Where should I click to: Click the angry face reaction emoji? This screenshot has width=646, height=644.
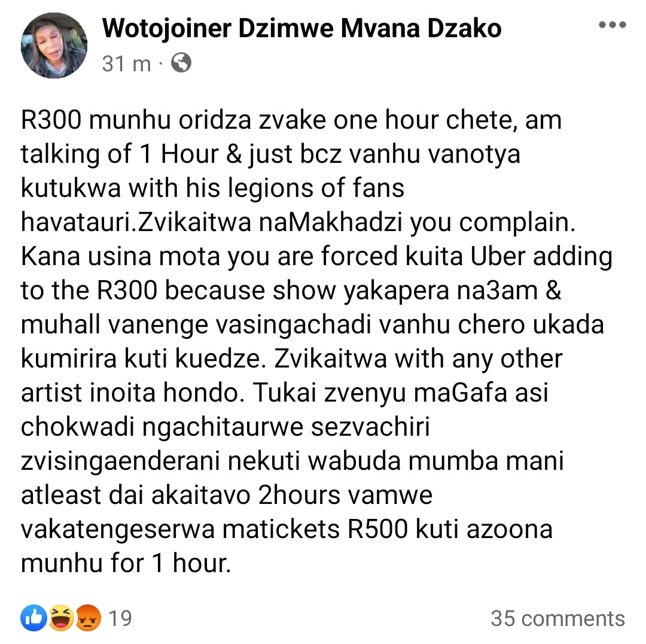88,618
